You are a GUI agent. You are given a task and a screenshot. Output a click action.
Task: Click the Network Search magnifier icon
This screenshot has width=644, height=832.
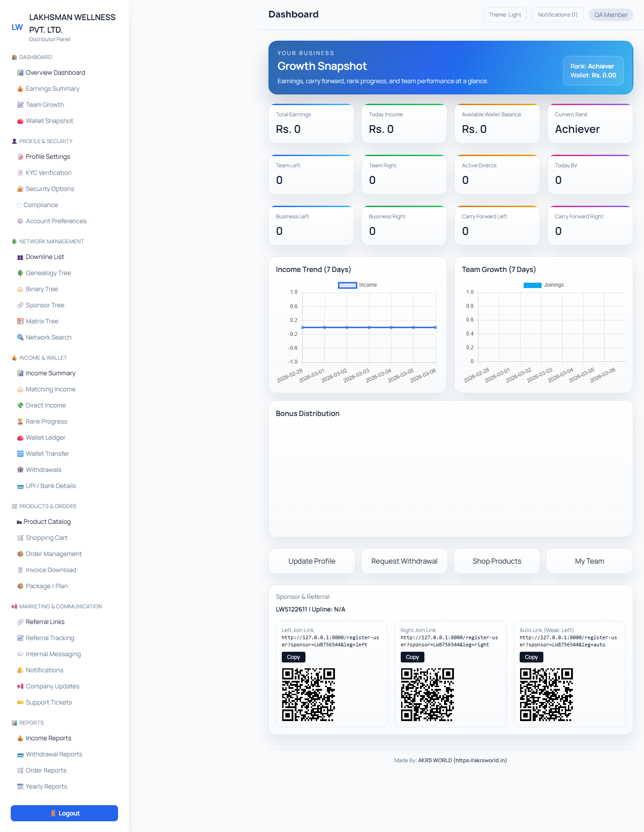tap(20, 337)
